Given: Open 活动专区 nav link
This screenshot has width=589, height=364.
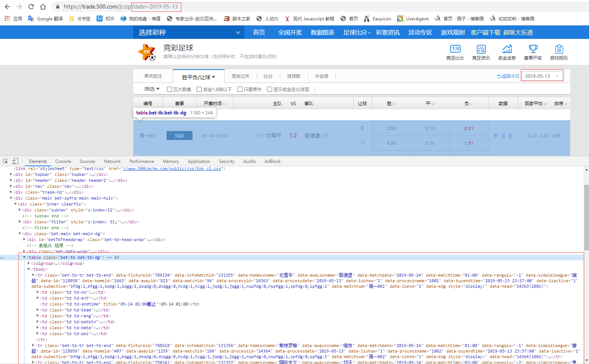Looking at the screenshot, I should point(420,33).
